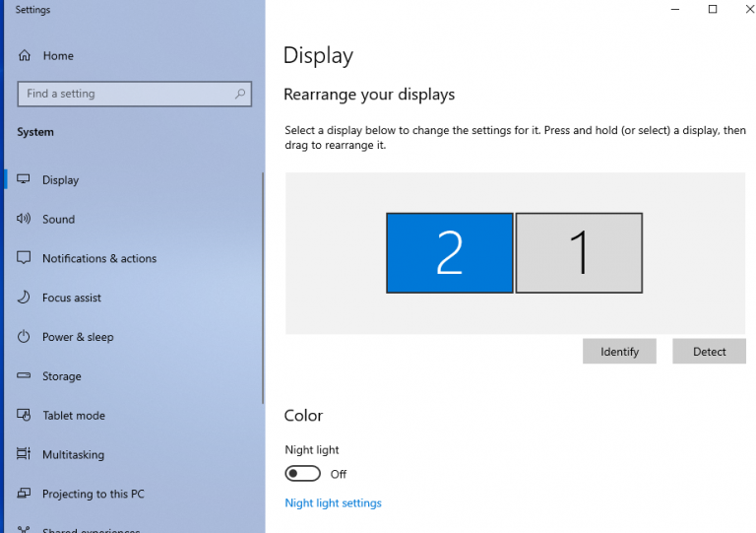Open the Multitasking settings page
The height and width of the screenshot is (533, 756).
click(x=73, y=455)
